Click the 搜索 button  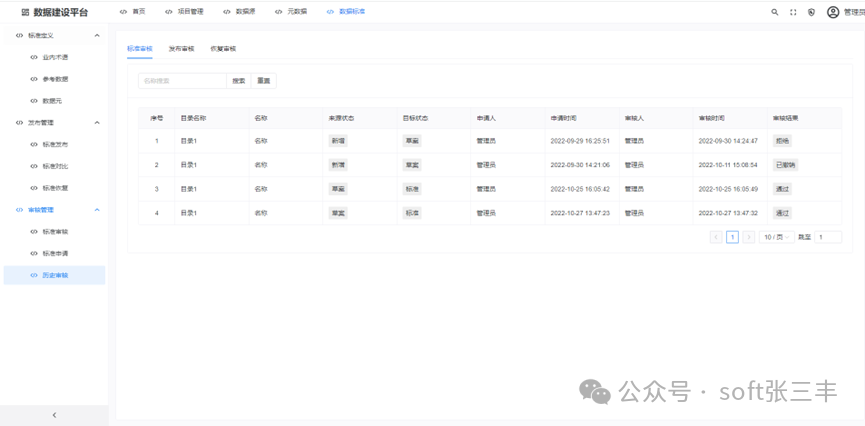click(239, 81)
